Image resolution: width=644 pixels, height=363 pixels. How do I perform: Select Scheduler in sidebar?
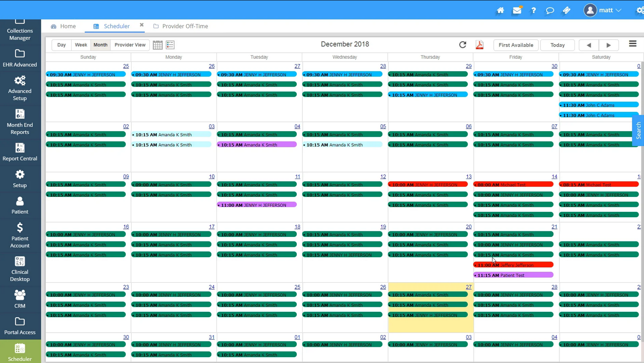(x=20, y=352)
